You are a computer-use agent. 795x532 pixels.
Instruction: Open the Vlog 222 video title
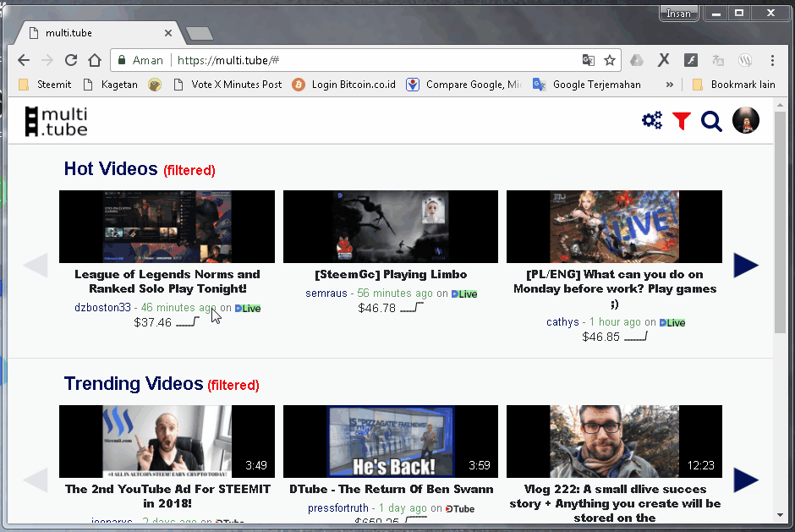pyautogui.click(x=615, y=503)
